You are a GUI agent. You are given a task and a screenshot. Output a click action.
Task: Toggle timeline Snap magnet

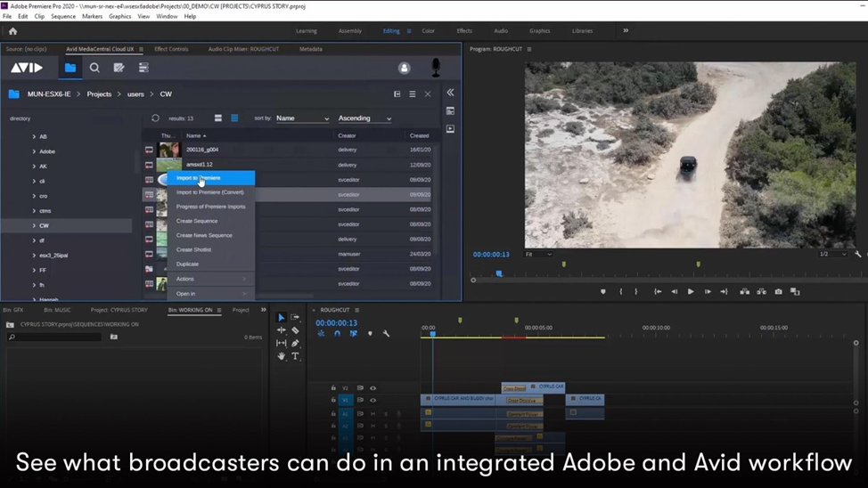coord(337,334)
